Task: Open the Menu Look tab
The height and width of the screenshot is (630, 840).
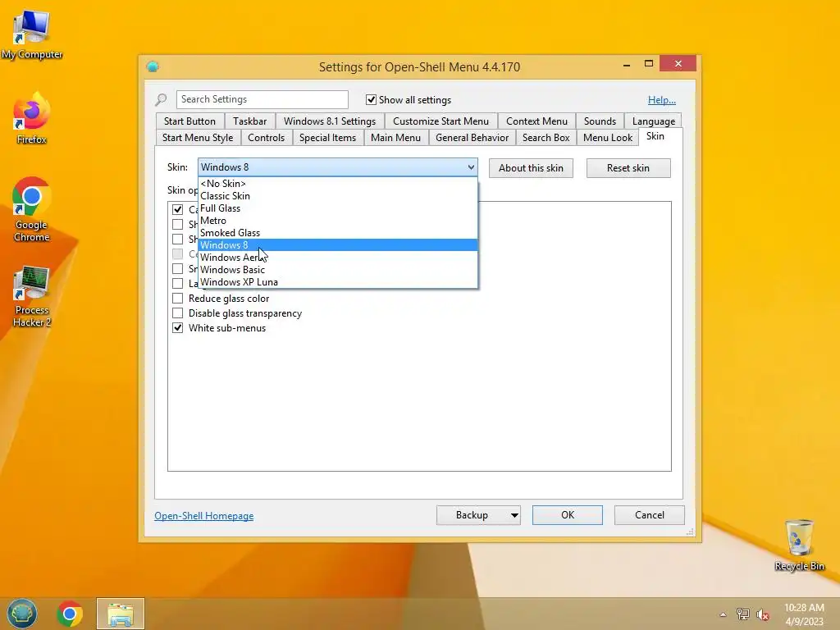Action: tap(608, 138)
